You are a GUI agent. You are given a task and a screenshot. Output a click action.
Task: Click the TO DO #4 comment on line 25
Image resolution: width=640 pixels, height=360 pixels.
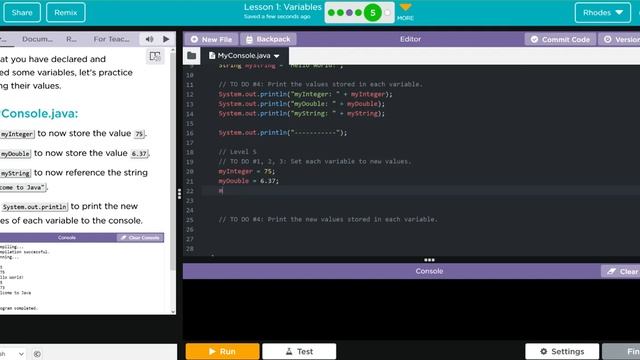pyautogui.click(x=327, y=219)
